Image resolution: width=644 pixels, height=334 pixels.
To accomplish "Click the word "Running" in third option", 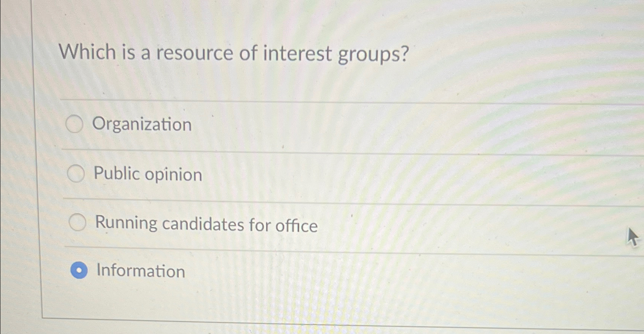I will pyautogui.click(x=126, y=223).
